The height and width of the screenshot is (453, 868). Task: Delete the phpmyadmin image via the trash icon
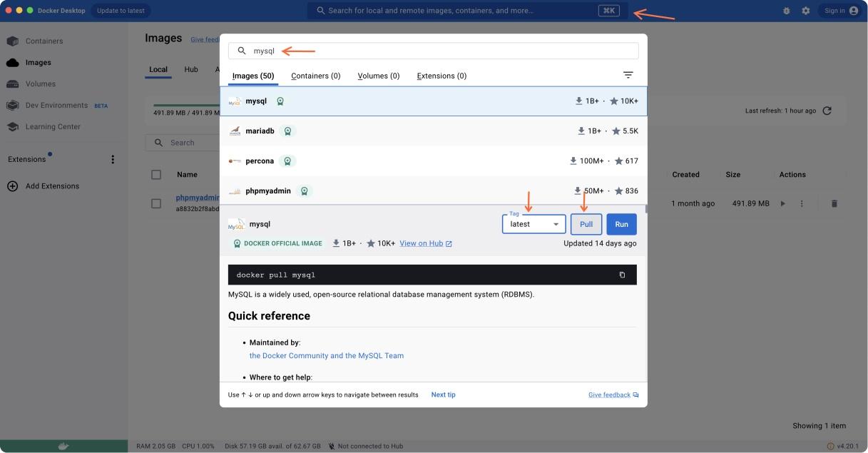(x=834, y=203)
